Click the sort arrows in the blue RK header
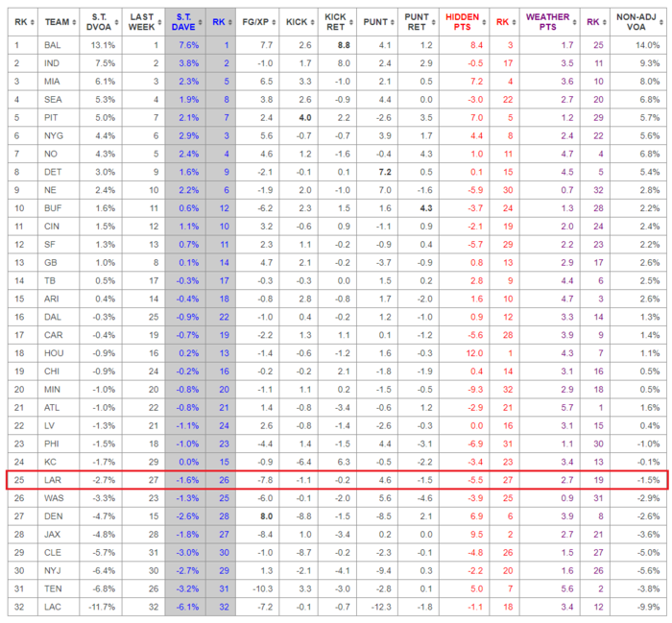 click(230, 22)
